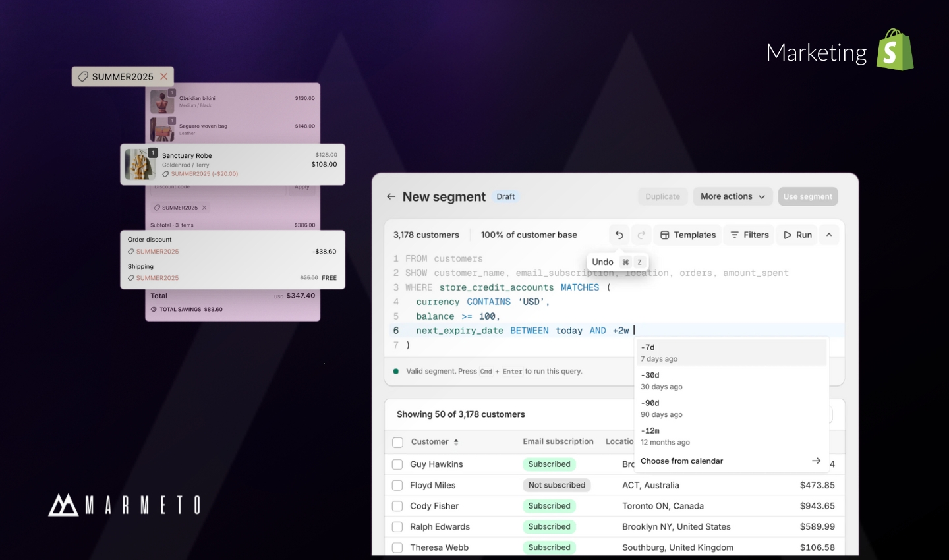
Task: Go back using the arrow beside New segment
Action: click(391, 196)
